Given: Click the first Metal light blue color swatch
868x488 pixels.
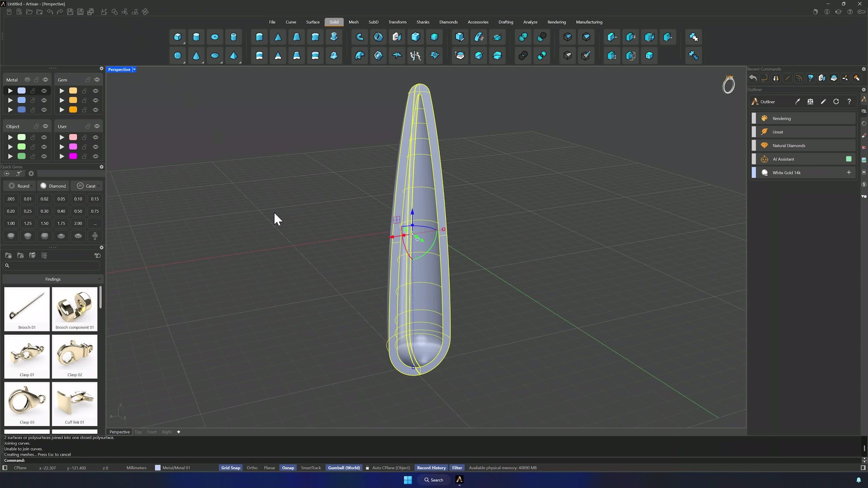Looking at the screenshot, I should point(22,91).
